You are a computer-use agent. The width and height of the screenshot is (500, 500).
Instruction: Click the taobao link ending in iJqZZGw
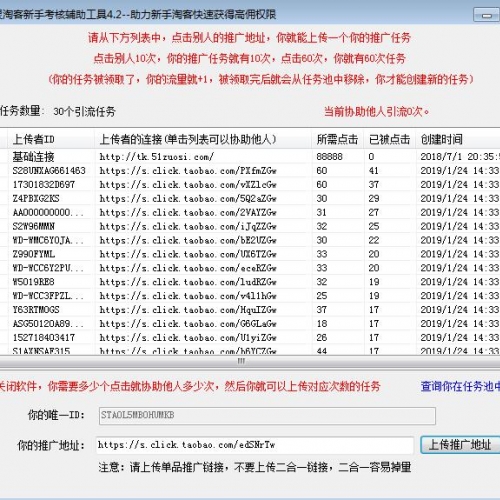click(x=188, y=226)
